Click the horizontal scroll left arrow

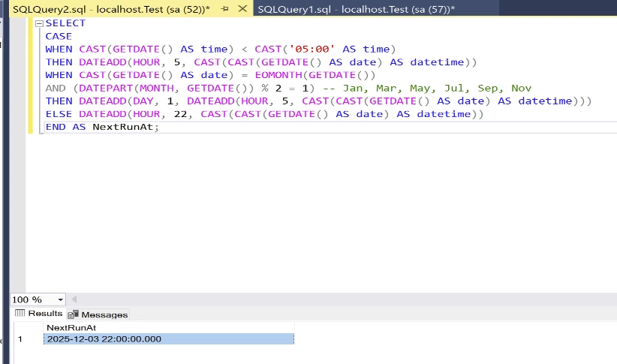(x=74, y=299)
